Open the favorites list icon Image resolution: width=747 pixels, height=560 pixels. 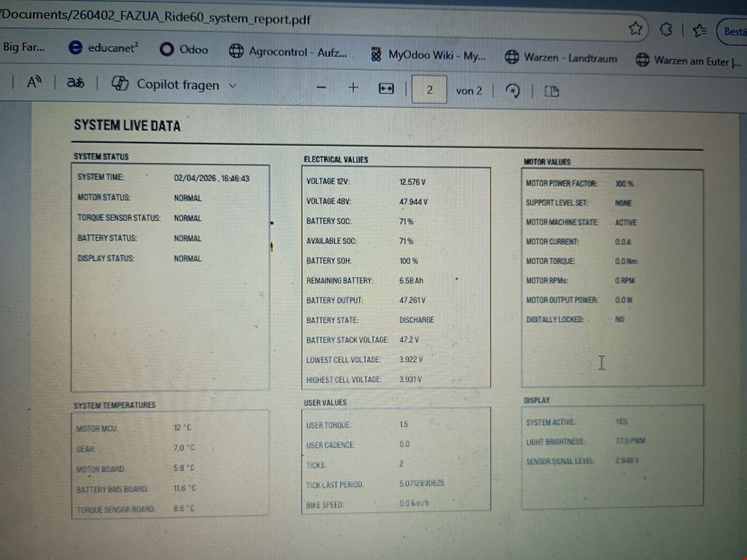click(700, 30)
